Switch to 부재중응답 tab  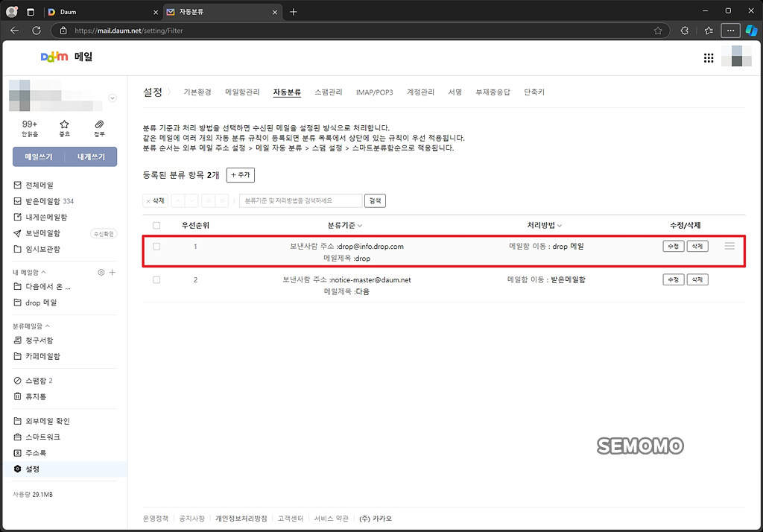click(493, 92)
